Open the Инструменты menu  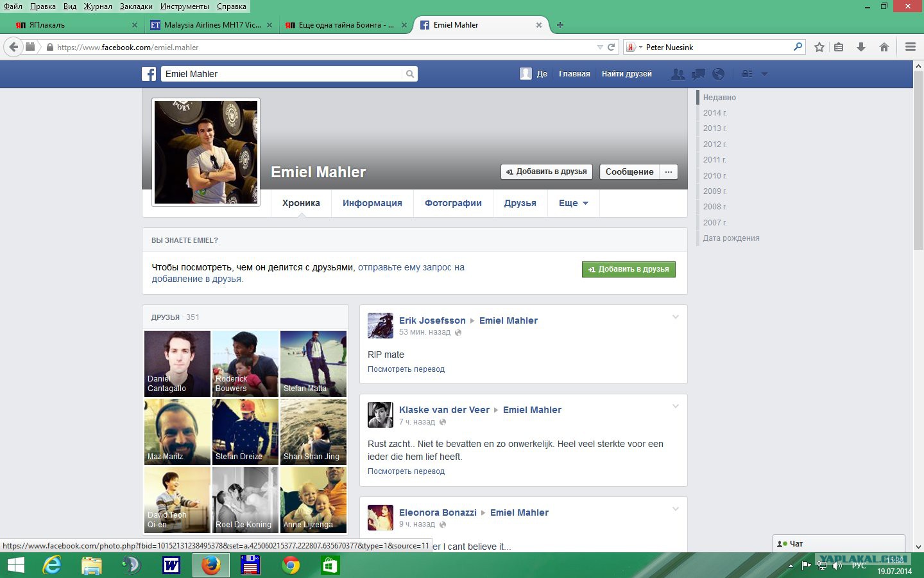coord(185,6)
